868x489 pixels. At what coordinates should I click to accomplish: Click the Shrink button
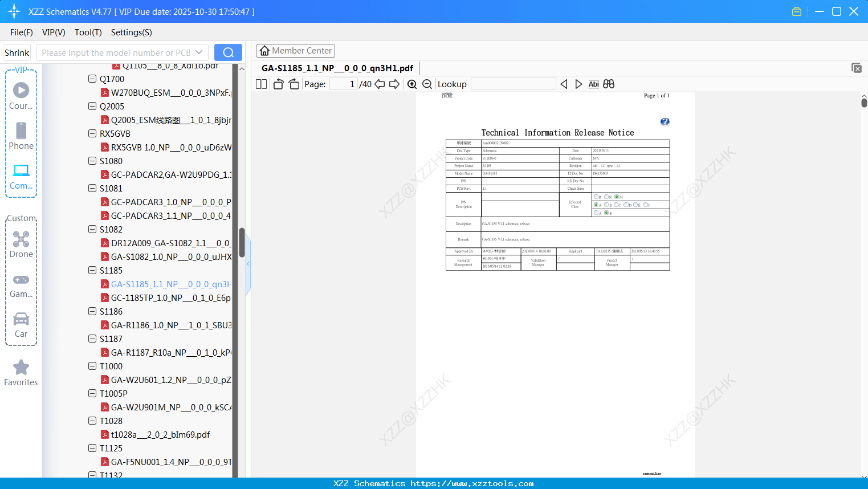(x=17, y=52)
